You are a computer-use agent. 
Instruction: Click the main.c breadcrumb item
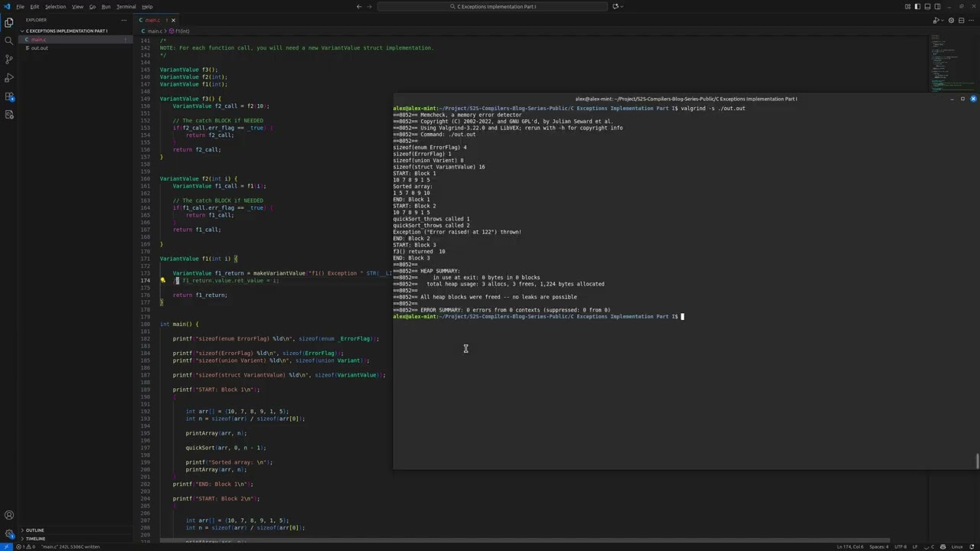153,31
